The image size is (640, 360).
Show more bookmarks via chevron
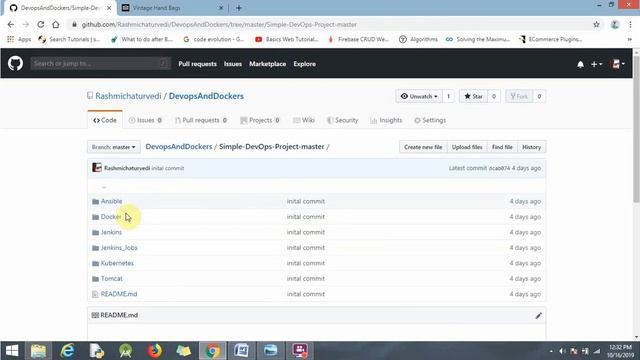(x=629, y=40)
